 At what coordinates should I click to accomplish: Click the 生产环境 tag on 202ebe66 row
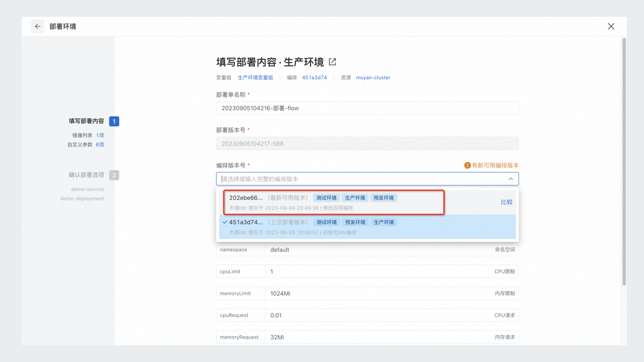click(355, 198)
